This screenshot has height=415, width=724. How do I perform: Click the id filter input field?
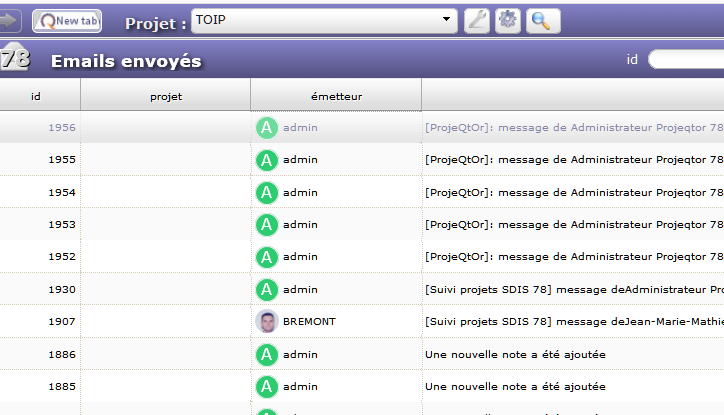pyautogui.click(x=688, y=60)
